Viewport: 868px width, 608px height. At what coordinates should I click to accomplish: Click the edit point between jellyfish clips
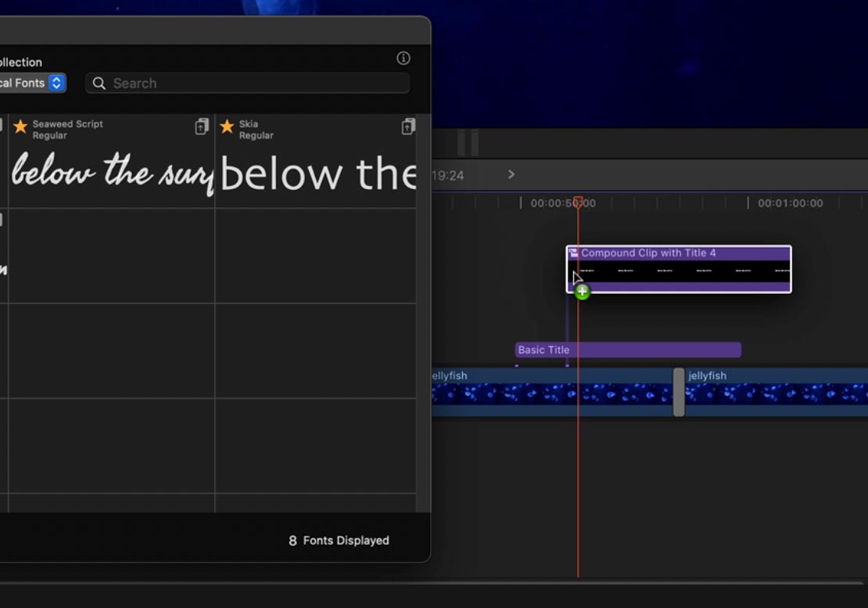(x=679, y=392)
